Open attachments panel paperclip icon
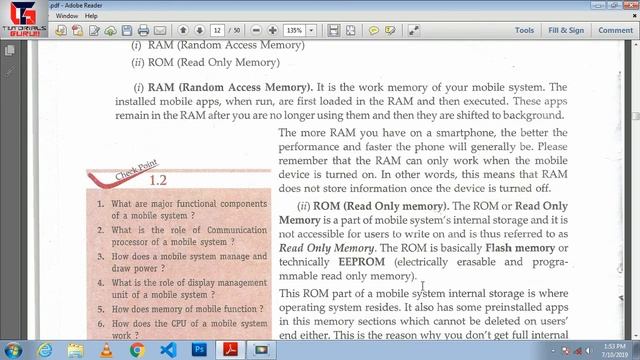Viewport: 640px width, 360px height. click(x=10, y=72)
